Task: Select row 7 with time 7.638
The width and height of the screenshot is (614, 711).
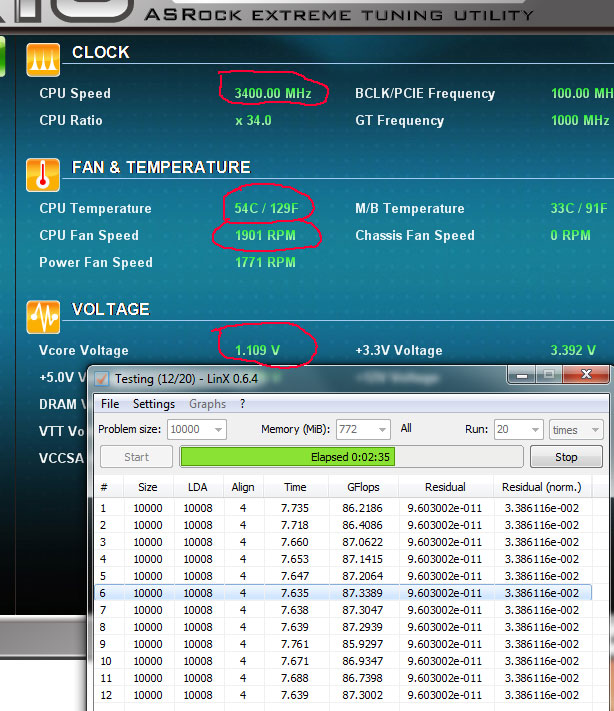Action: (343, 610)
